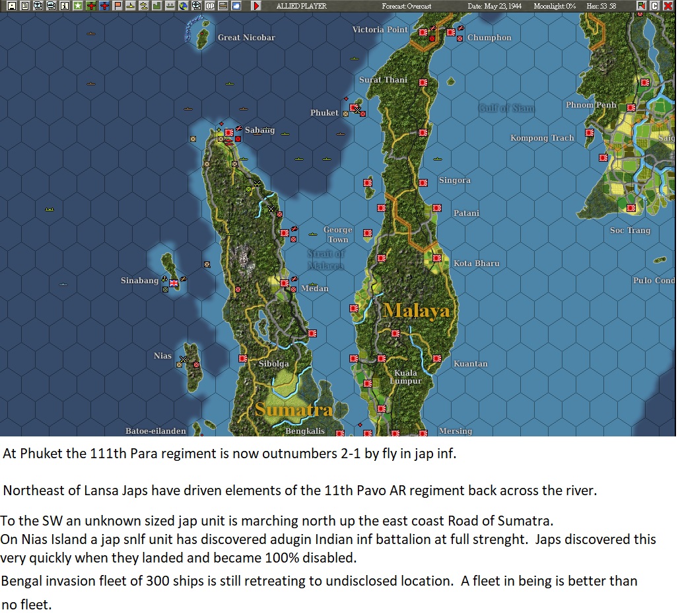Click the green icon with up arrows

(170, 6)
